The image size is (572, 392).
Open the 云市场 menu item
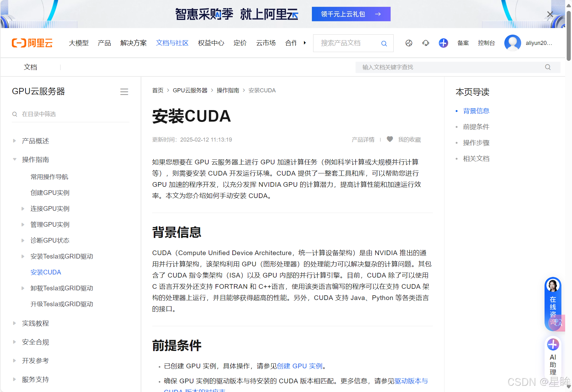(265, 43)
